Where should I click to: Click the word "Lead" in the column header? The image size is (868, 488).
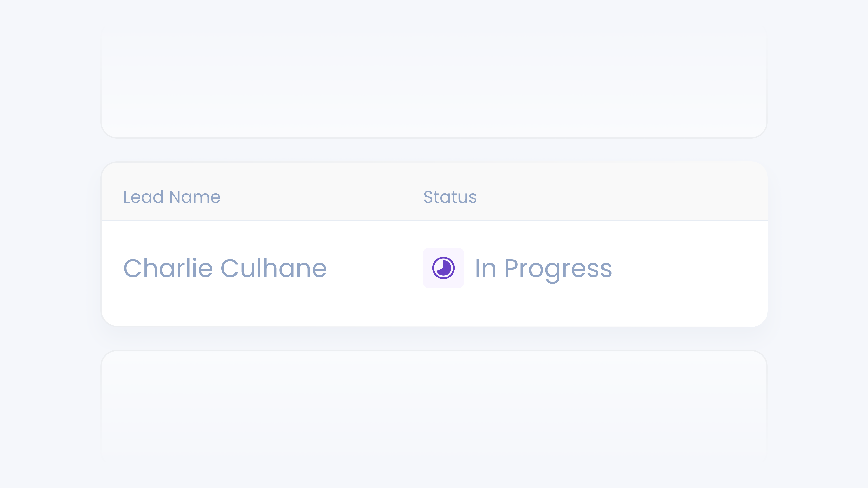pos(143,197)
